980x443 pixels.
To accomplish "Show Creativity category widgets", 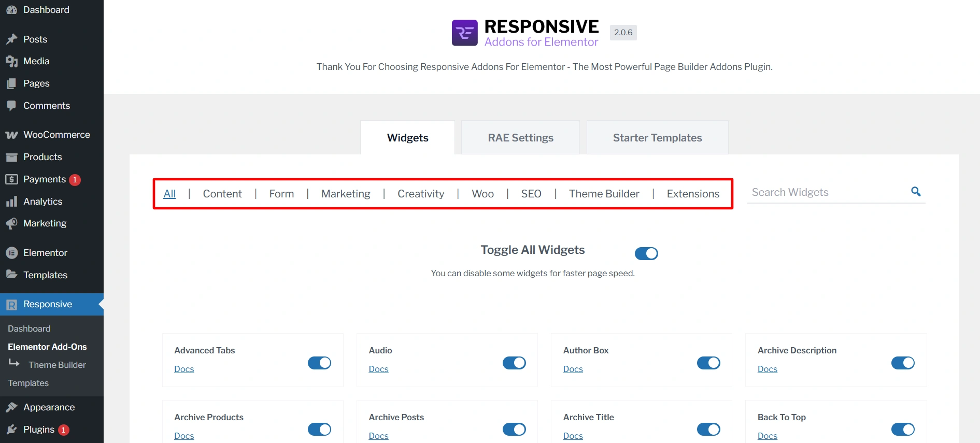I will [421, 194].
